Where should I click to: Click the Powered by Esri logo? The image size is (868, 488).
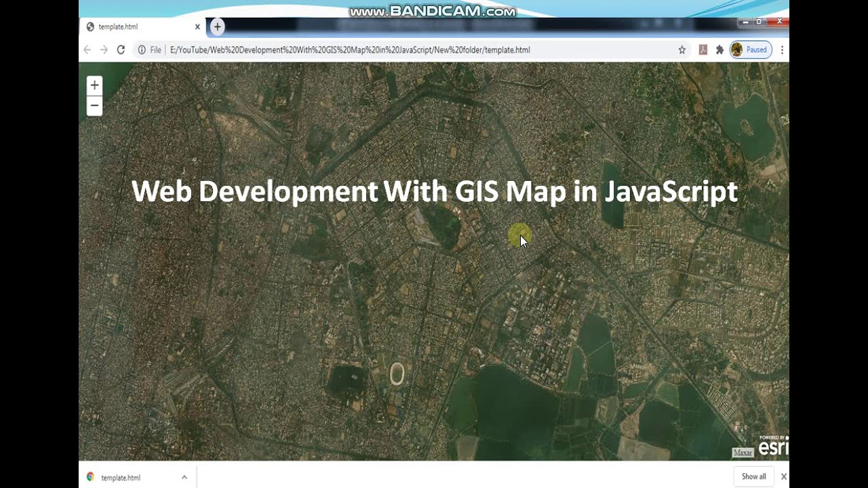point(773,446)
